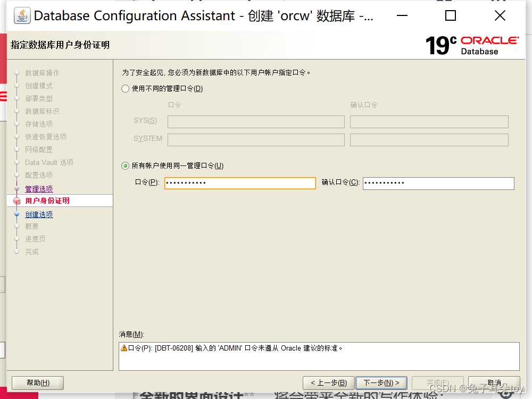The width and height of the screenshot is (532, 399).
Task: Maximize the Database Configuration Assistant window
Action: pos(450,16)
